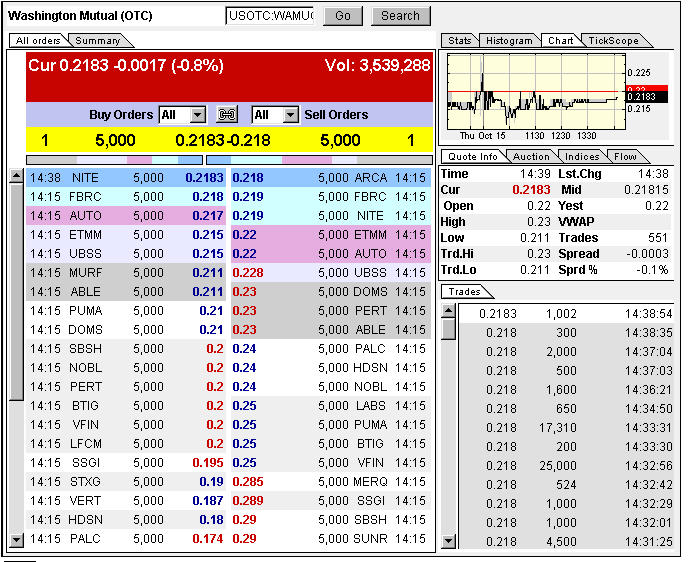
Task: Click the sell-side depth color bar
Action: [319, 160]
